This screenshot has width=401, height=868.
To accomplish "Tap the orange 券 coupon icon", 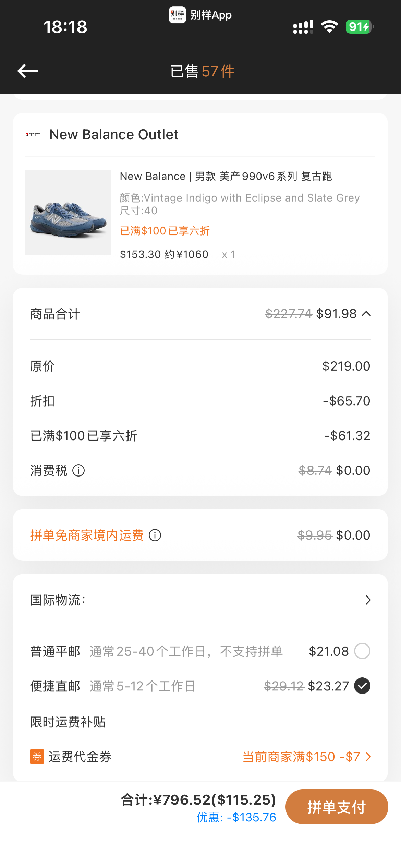I will [x=37, y=757].
